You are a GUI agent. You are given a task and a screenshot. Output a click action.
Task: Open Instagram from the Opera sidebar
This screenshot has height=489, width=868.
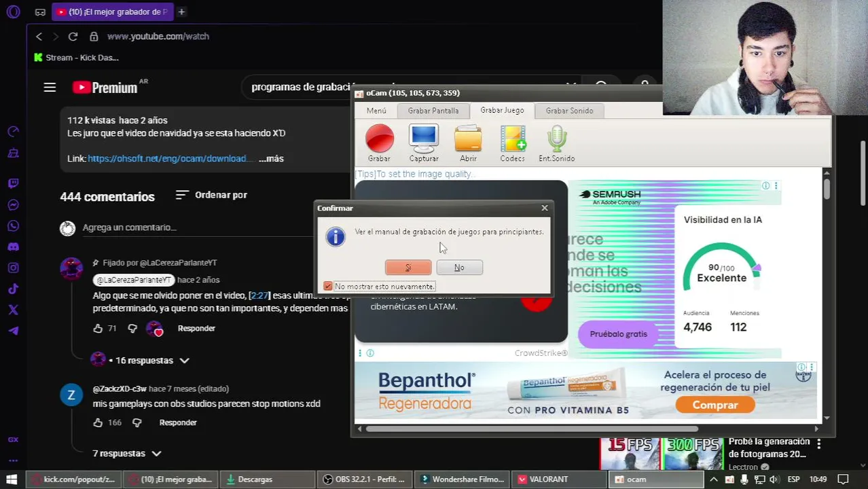point(13,268)
